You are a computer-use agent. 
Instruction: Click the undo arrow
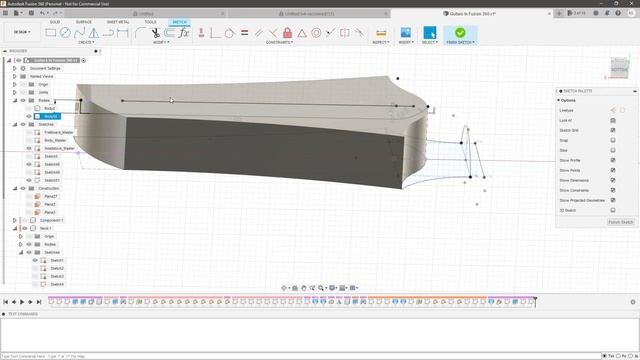point(42,13)
